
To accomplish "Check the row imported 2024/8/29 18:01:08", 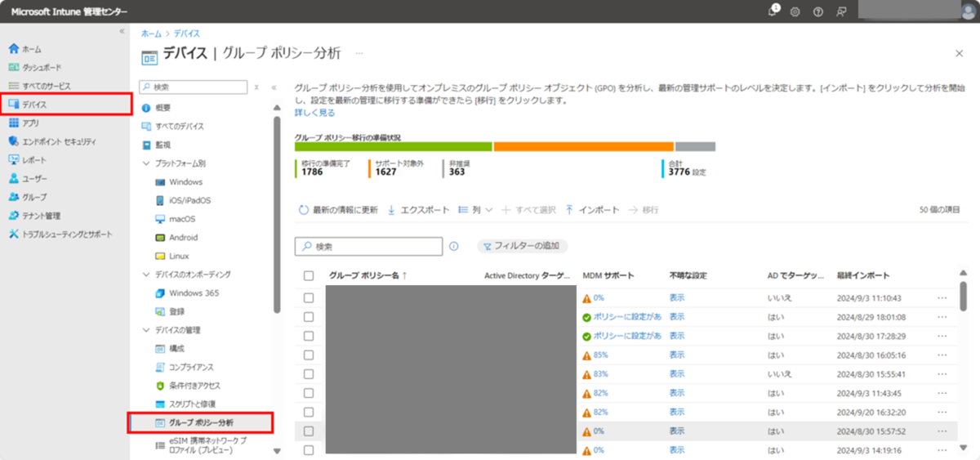I will 309,317.
